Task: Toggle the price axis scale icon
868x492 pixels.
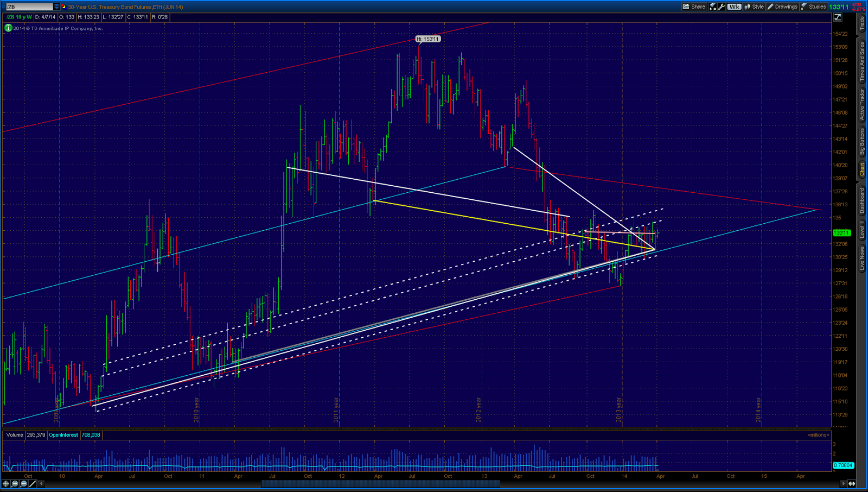Action: 838,17
